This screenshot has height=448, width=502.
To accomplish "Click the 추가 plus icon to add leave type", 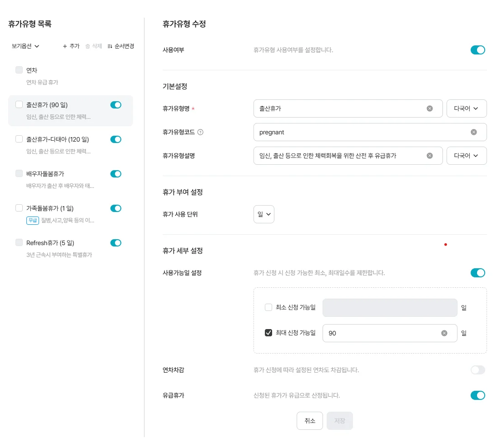I will coord(65,46).
